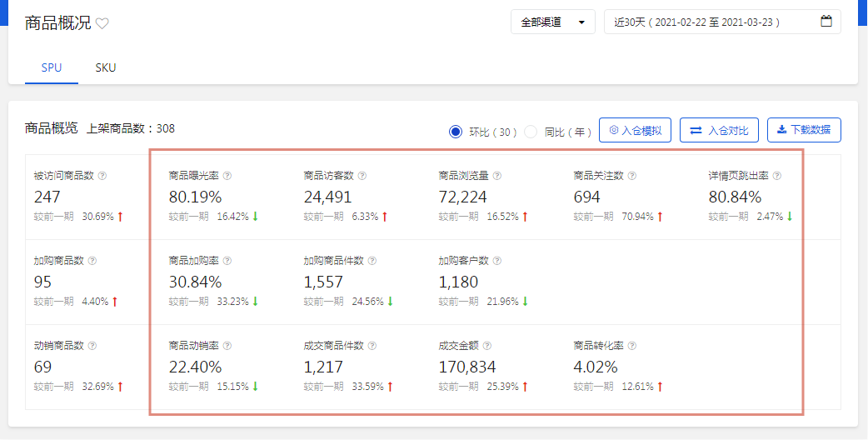Click help icon next to 加购商品数
The width and height of the screenshot is (868, 440).
[92, 260]
